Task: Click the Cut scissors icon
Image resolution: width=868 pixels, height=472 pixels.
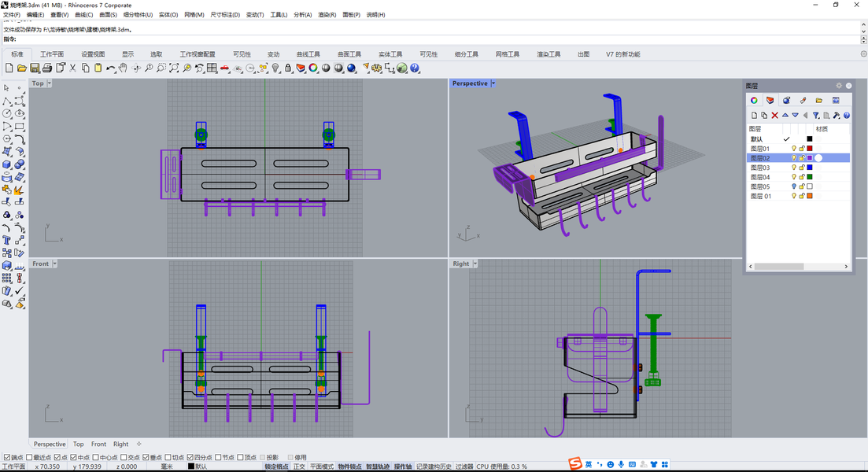Action: [72, 68]
